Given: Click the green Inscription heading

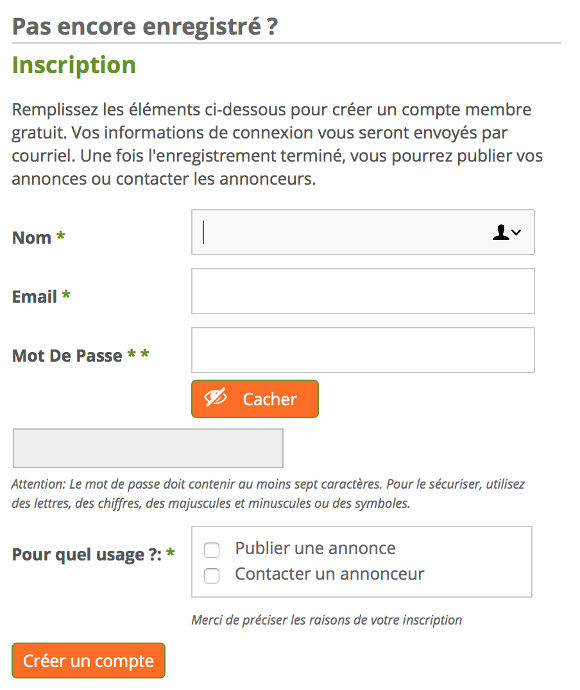Looking at the screenshot, I should (74, 65).
